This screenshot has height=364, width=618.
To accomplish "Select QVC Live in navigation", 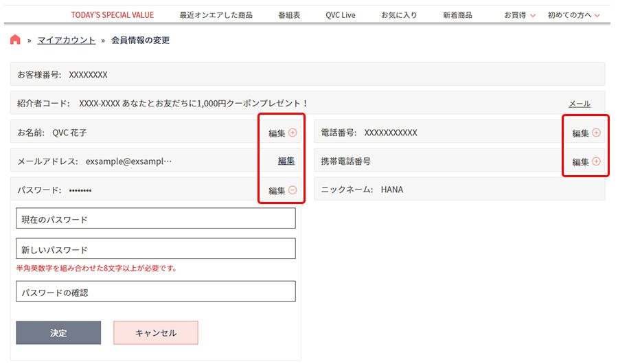I will pyautogui.click(x=341, y=14).
